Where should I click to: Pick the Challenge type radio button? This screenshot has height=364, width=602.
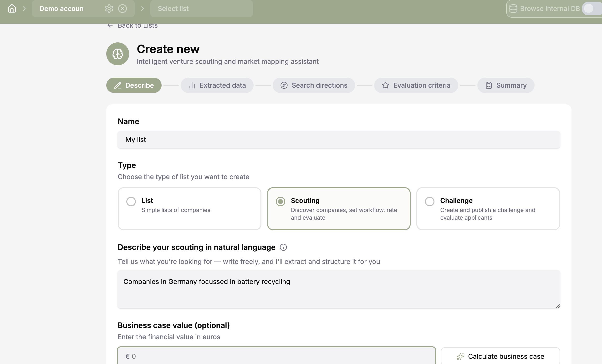[429, 202]
